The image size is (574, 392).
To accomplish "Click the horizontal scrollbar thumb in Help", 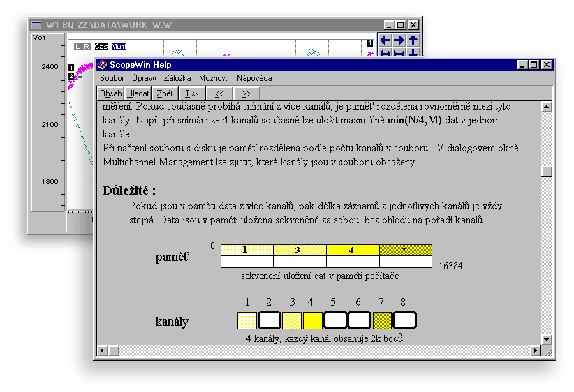I will (114, 351).
